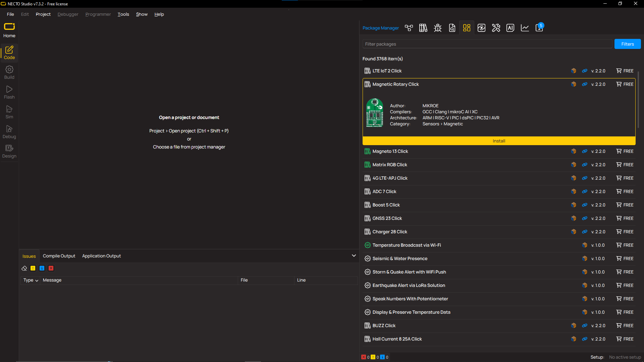Click the Build gear sidebar icon
Screen dimensions: 644x362
[9, 72]
